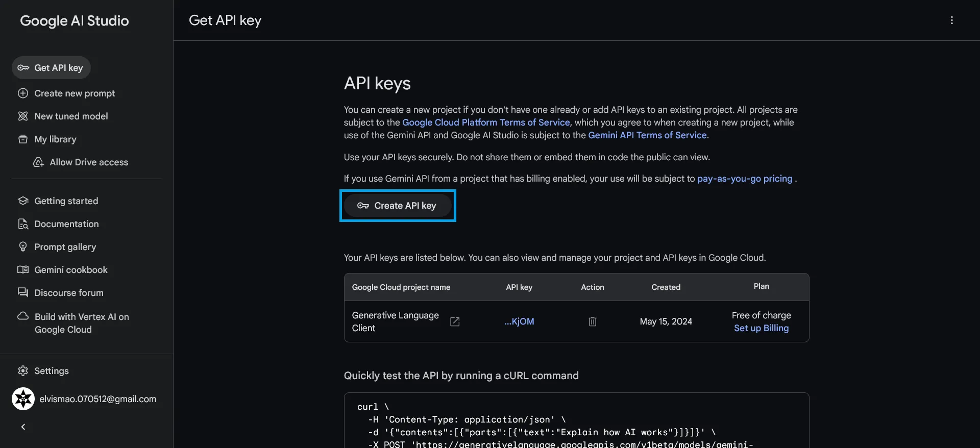Click Allow Drive access
Screen dimensions: 980x448
pos(89,162)
